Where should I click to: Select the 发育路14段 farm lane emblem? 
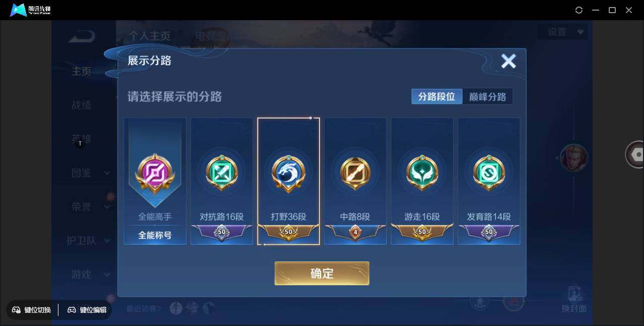tap(489, 173)
